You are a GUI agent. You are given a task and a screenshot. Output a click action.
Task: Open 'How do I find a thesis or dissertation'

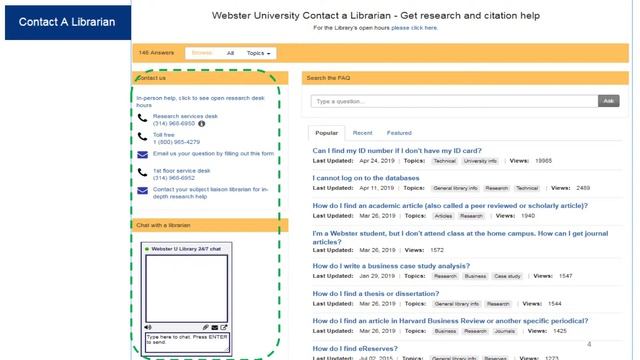(376, 293)
